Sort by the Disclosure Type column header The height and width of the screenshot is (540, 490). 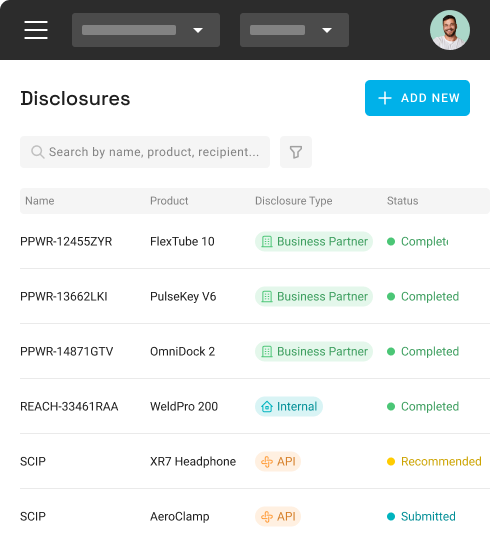pyautogui.click(x=294, y=201)
